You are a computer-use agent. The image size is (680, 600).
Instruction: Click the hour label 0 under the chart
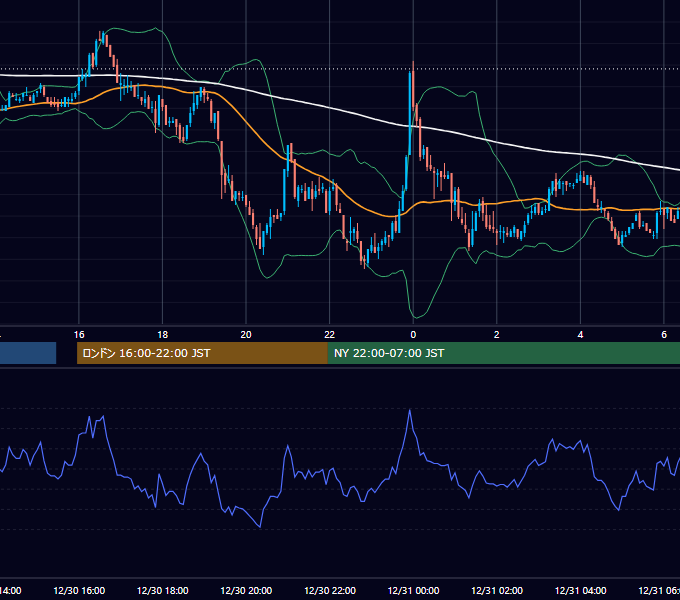tap(413, 335)
